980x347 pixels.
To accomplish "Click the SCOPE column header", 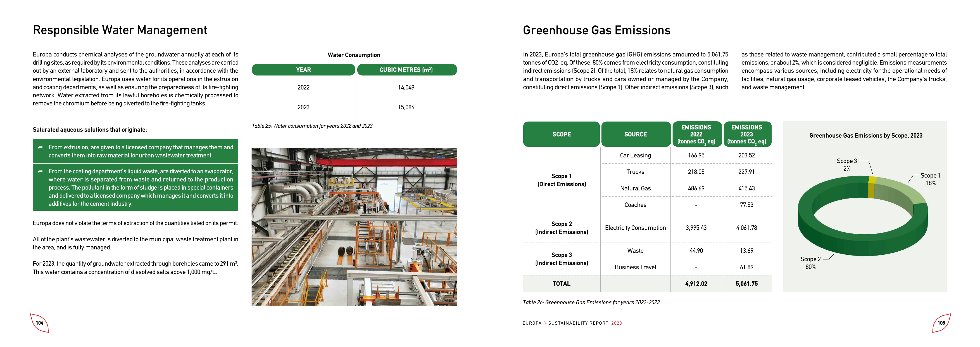I will 561,134.
